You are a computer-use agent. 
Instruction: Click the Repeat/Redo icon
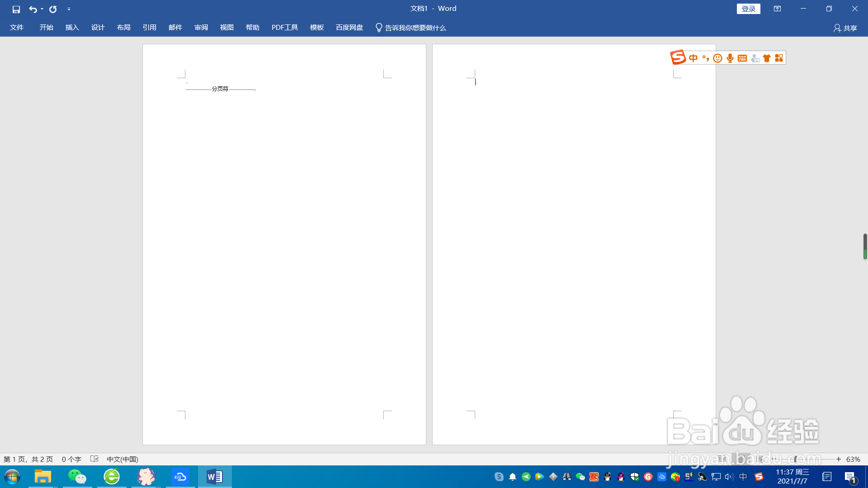point(53,9)
